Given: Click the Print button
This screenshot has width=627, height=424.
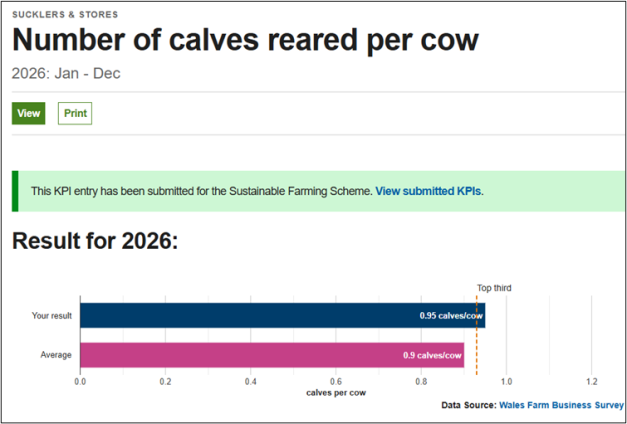Looking at the screenshot, I should 76,113.
